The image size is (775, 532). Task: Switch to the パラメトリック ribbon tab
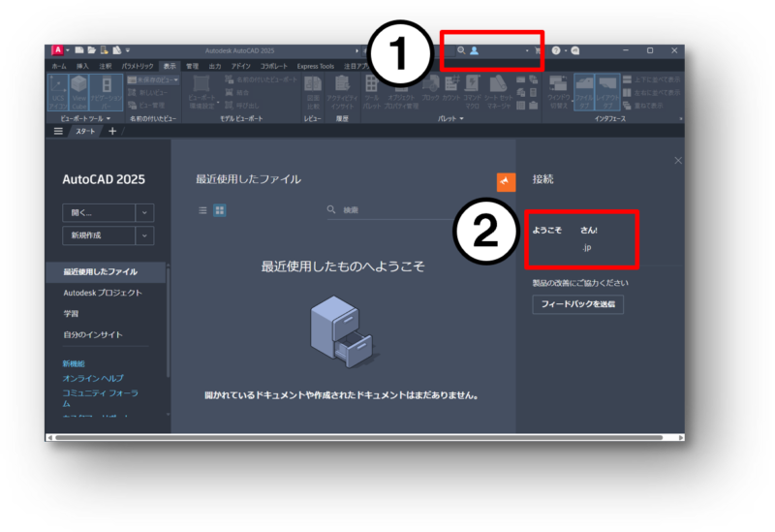pyautogui.click(x=138, y=66)
